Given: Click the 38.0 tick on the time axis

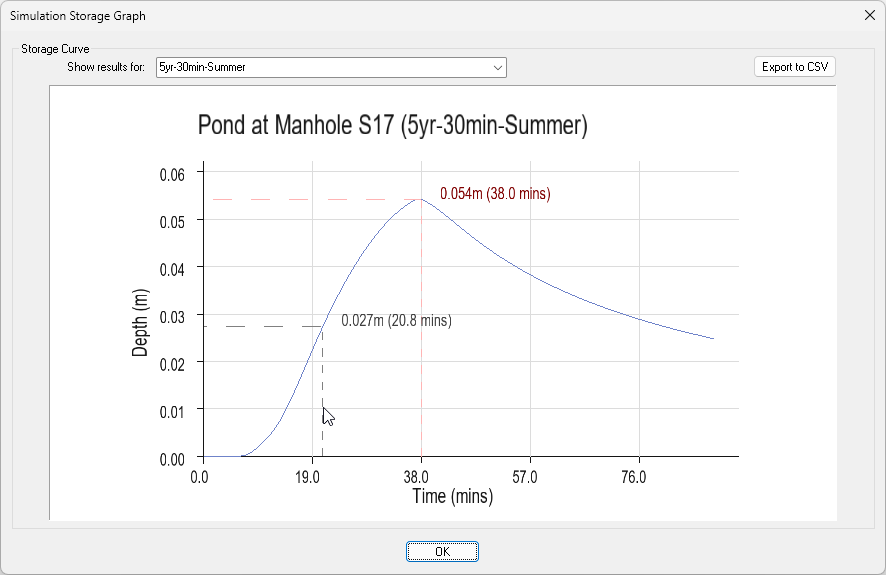Looking at the screenshot, I should 417,477.
